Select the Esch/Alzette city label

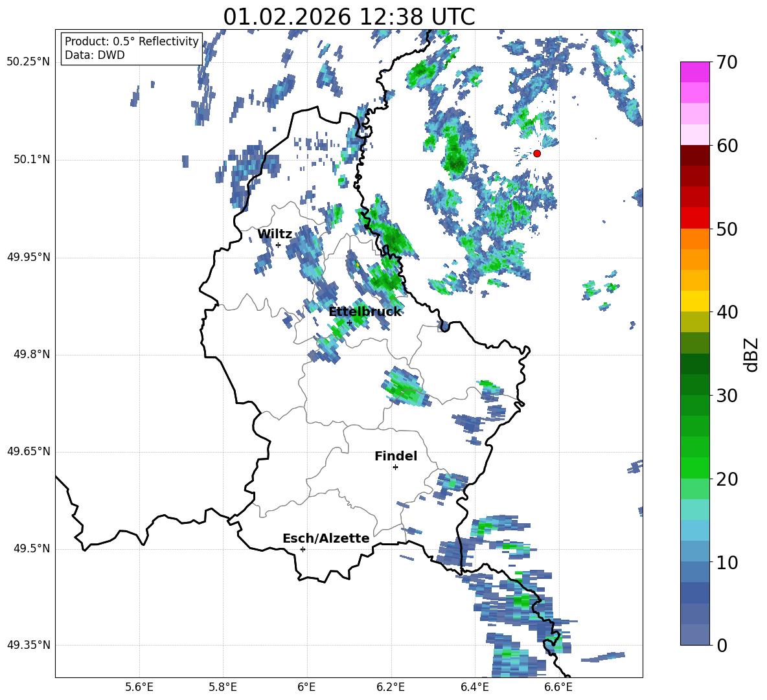coord(326,538)
